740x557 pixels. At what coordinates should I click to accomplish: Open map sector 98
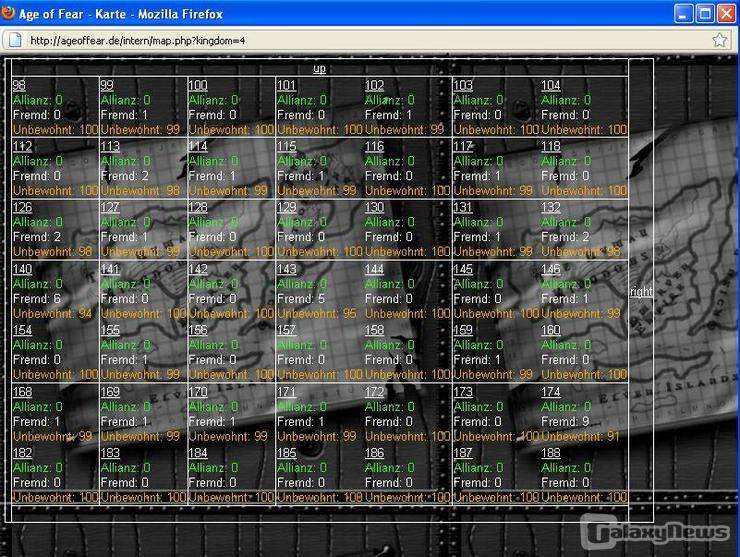tap(19, 85)
